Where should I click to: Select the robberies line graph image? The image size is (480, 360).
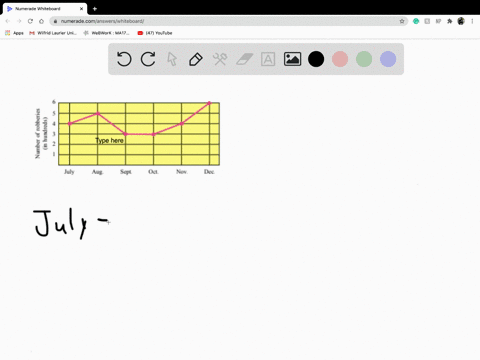pyautogui.click(x=128, y=137)
